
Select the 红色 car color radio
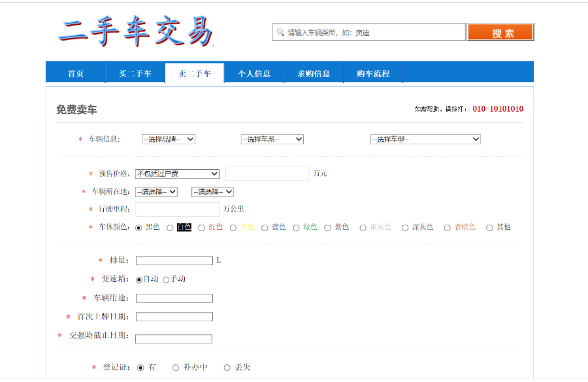(201, 228)
